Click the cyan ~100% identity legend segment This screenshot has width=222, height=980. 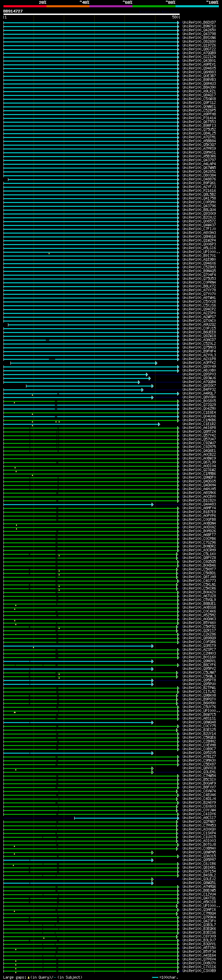(x=197, y=6)
